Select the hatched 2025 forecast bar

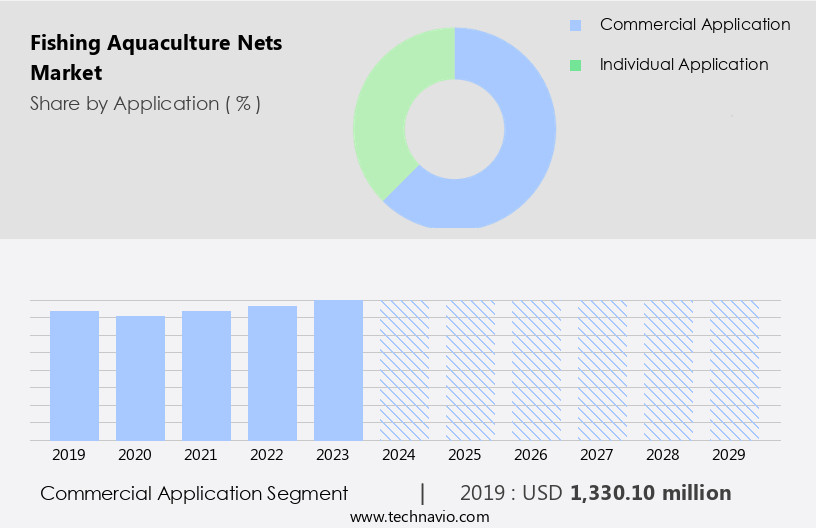[470, 370]
